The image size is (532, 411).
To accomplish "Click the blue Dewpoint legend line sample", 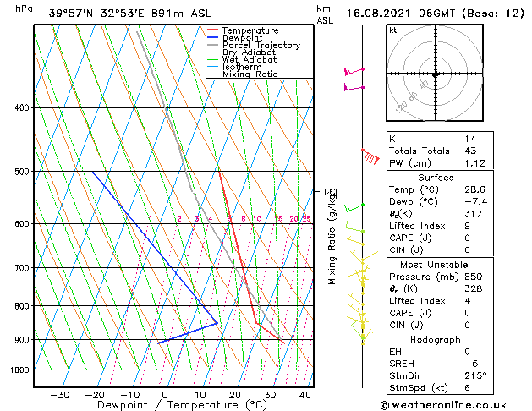I will click(x=212, y=38).
